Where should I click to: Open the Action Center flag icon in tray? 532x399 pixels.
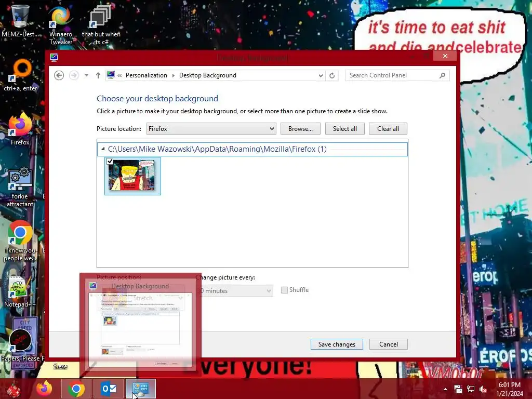pyautogui.click(x=458, y=389)
